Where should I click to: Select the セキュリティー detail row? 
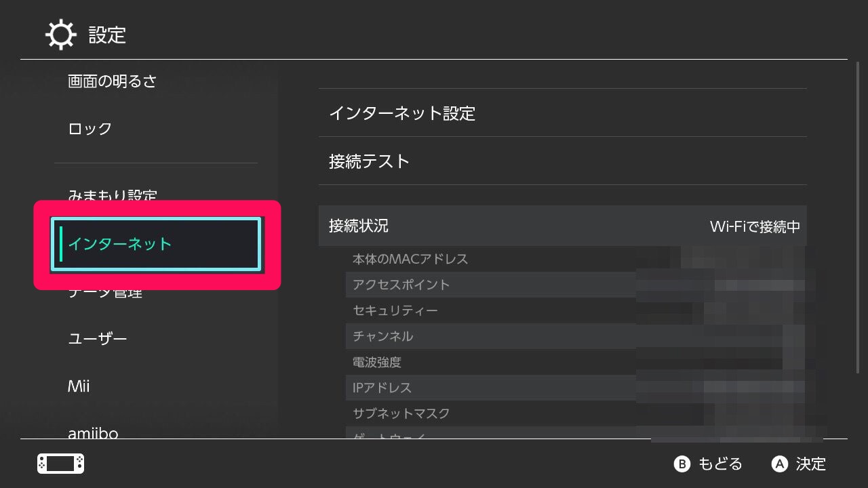391,310
